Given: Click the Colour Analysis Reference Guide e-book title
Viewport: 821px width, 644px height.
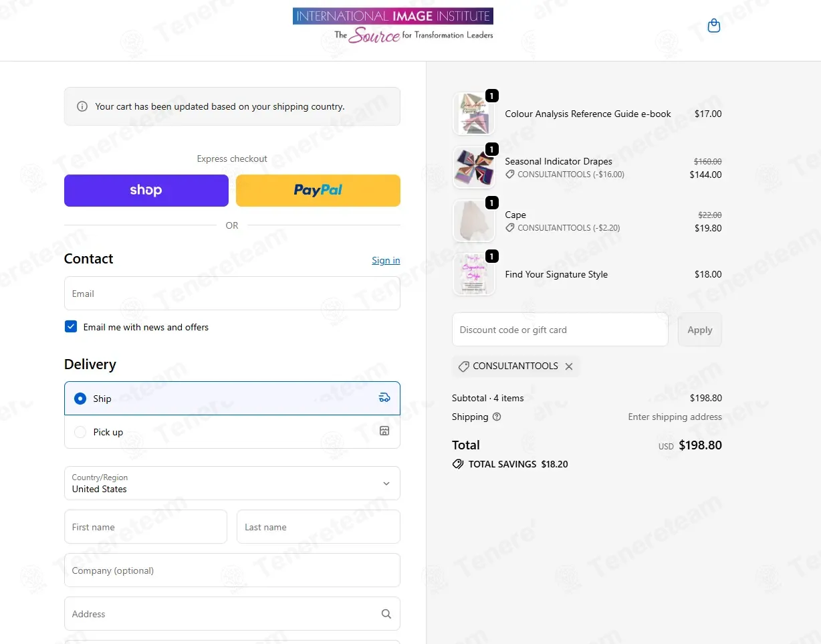Looking at the screenshot, I should point(588,114).
